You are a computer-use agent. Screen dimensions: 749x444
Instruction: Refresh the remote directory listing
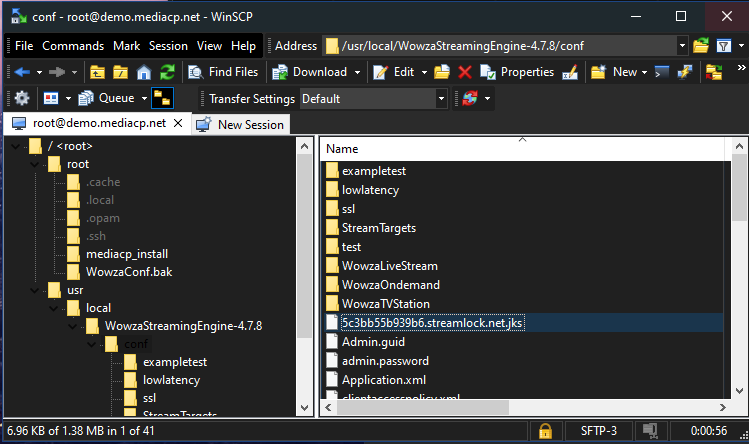click(167, 72)
